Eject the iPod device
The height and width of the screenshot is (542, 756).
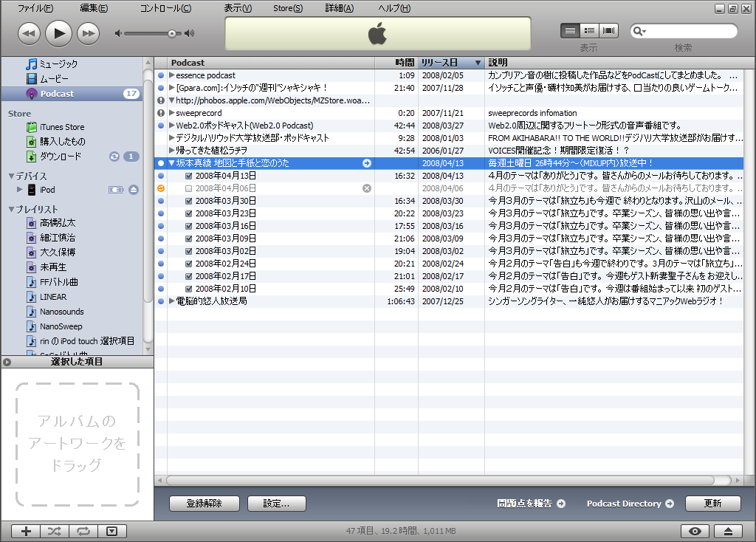coord(134,190)
